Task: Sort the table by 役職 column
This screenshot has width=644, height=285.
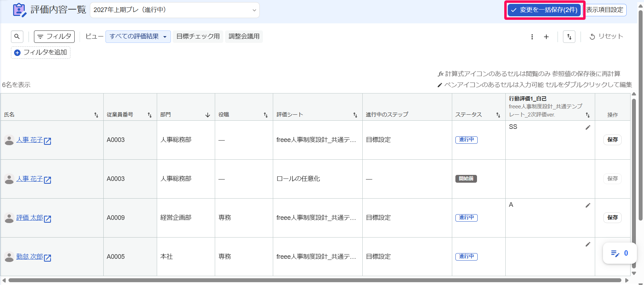Action: [x=266, y=115]
